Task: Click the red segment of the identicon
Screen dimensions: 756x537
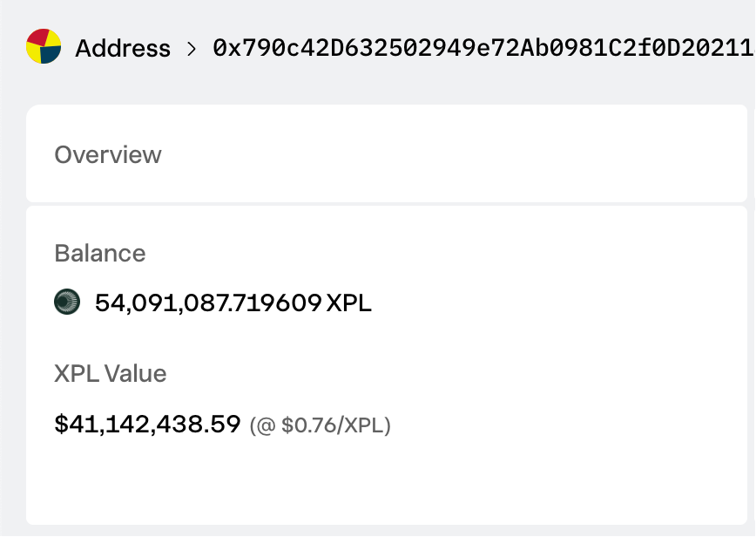Action: point(37,37)
